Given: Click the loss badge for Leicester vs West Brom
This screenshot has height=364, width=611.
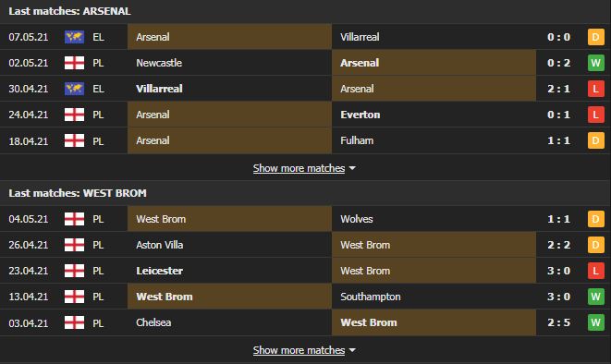Looking at the screenshot, I should (x=595, y=271).
